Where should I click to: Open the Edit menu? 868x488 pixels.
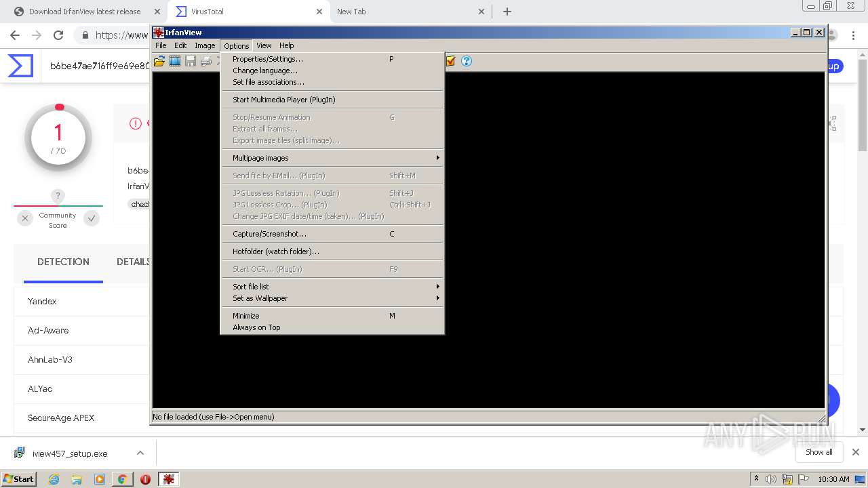click(180, 45)
